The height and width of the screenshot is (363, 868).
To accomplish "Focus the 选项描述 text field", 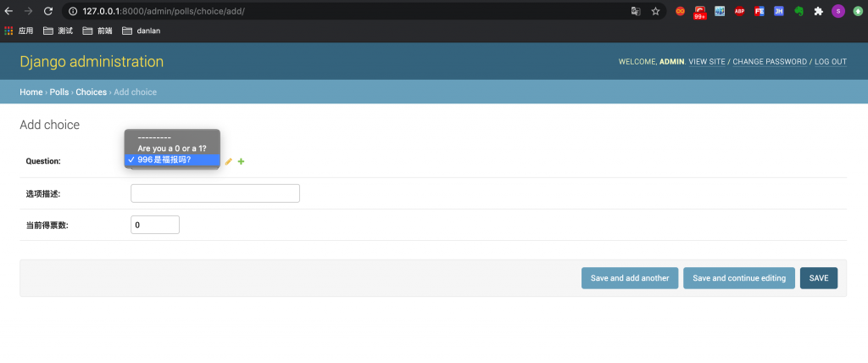I will pyautogui.click(x=215, y=193).
